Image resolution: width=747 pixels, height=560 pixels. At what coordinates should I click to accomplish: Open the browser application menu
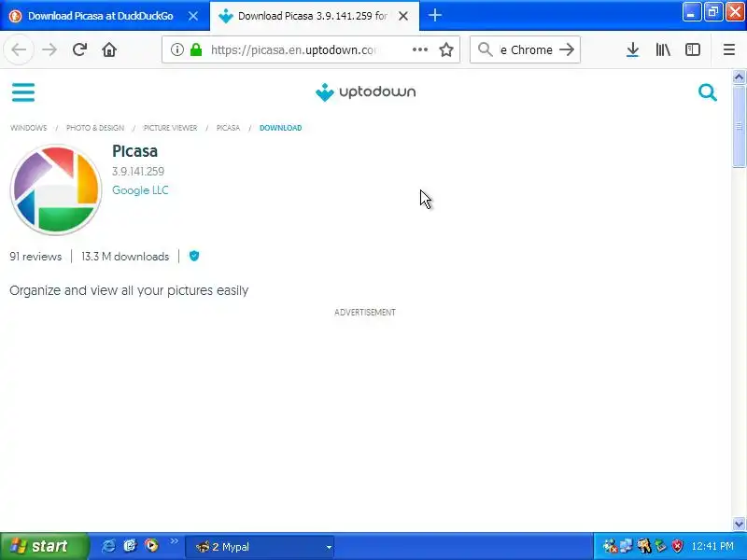pos(729,49)
